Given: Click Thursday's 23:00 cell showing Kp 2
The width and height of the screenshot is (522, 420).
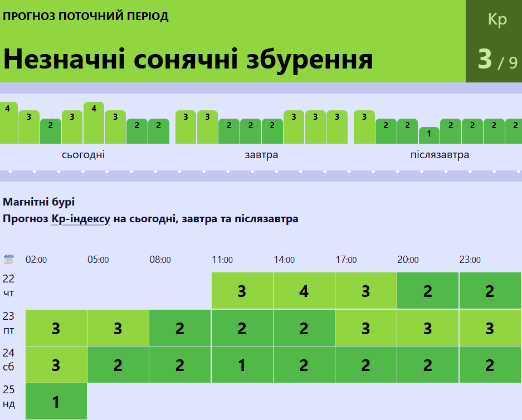Looking at the screenshot, I should (490, 291).
